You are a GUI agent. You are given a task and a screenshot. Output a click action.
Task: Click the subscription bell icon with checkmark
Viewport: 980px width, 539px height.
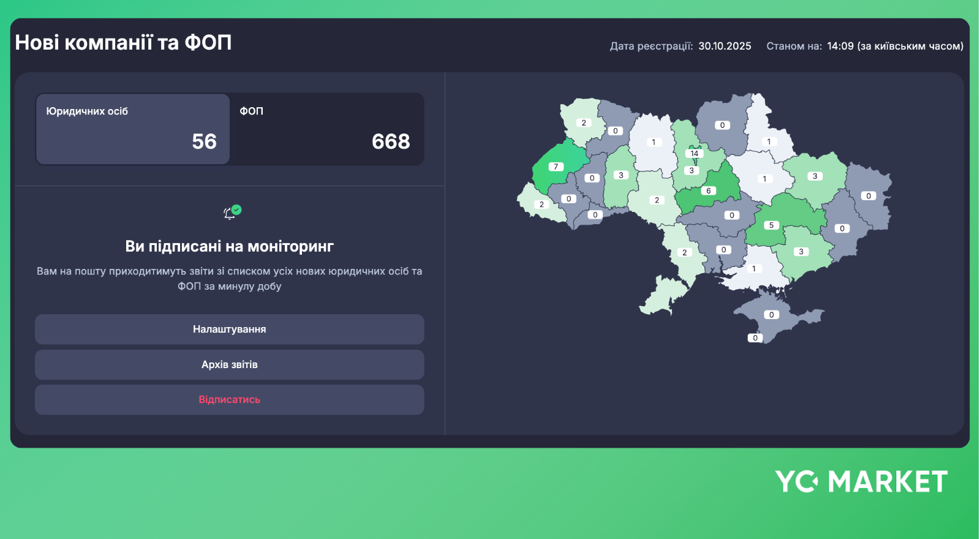232,212
